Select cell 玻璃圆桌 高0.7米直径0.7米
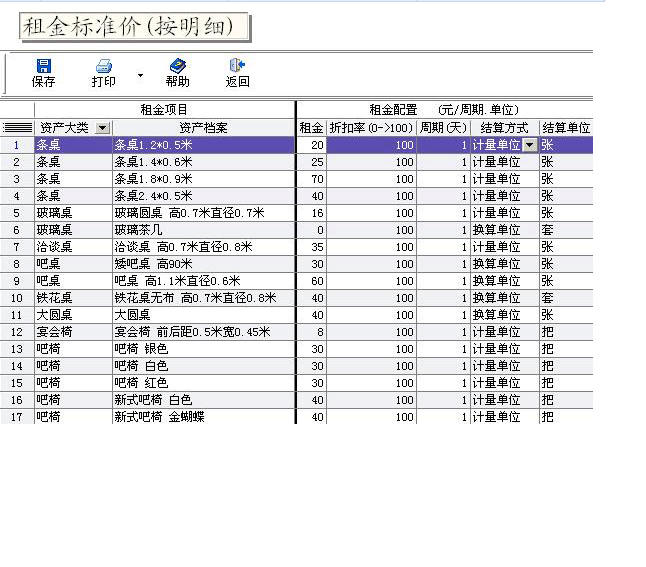Screen dimensions: 646x567 point(204,213)
